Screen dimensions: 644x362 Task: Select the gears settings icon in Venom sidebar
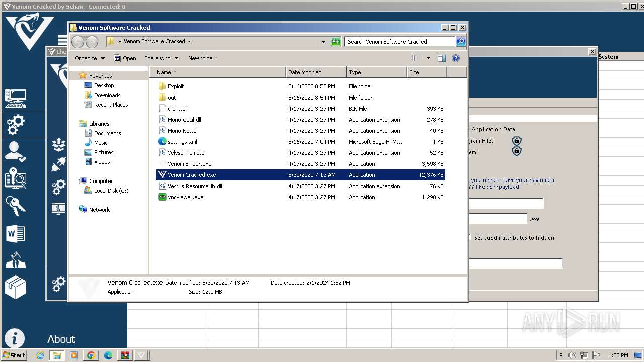(x=16, y=124)
